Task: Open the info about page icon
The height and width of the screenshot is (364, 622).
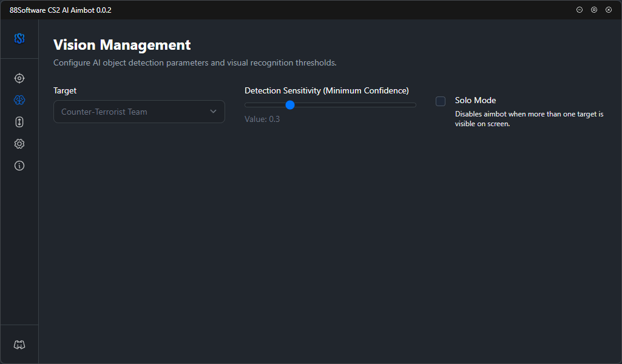Action: [x=19, y=166]
